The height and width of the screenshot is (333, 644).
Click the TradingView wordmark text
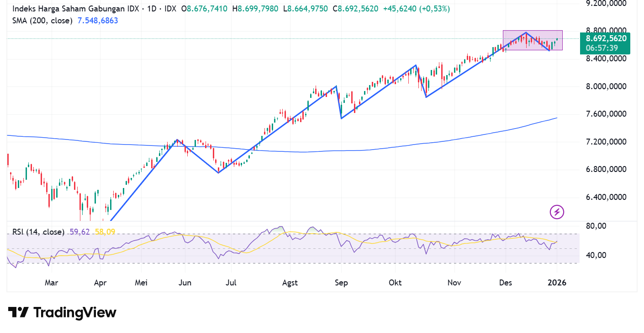point(74,312)
